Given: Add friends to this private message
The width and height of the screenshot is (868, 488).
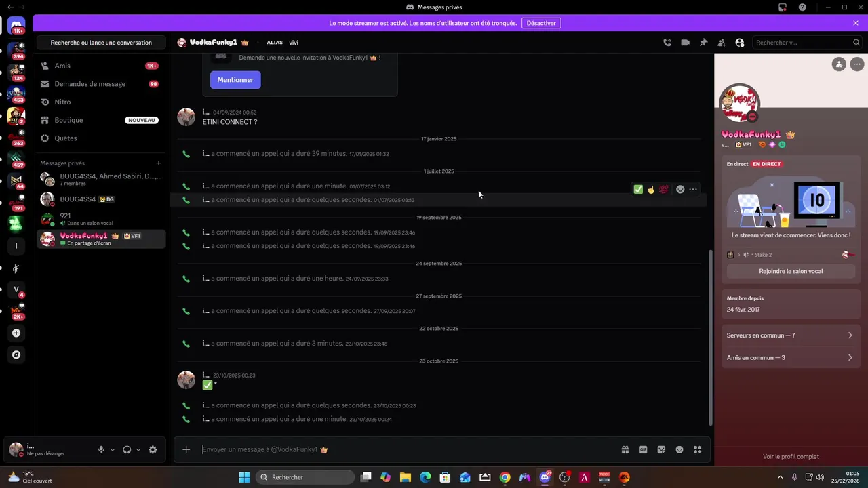Looking at the screenshot, I should pos(722,42).
